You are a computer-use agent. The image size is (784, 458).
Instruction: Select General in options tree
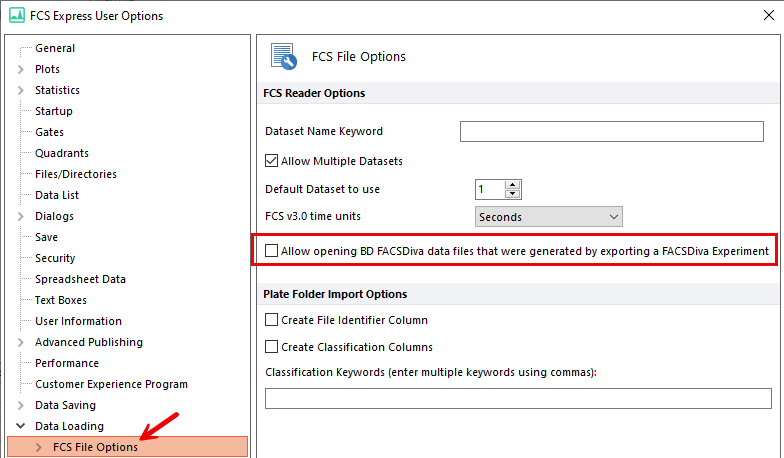pos(55,48)
